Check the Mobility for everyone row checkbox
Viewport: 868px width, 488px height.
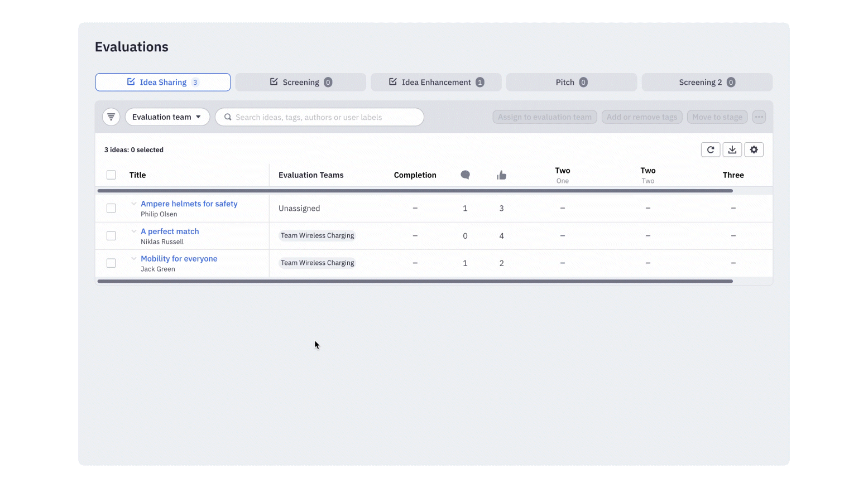point(111,263)
